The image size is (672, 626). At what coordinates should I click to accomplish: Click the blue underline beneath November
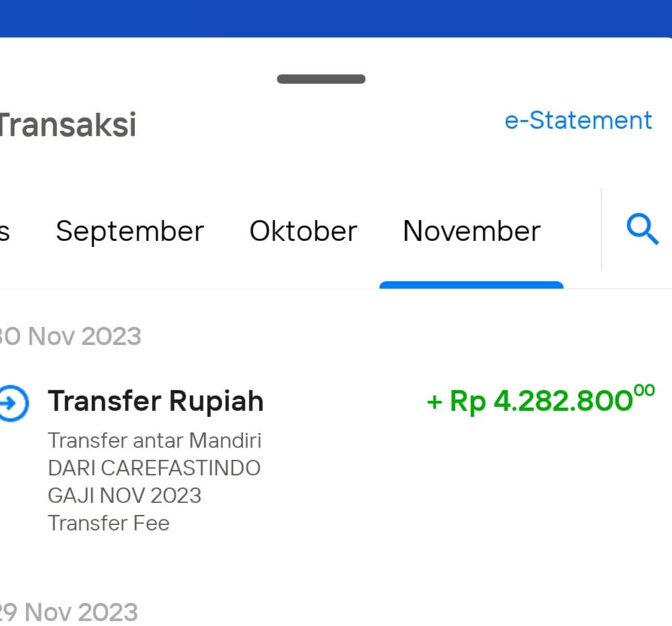(472, 285)
